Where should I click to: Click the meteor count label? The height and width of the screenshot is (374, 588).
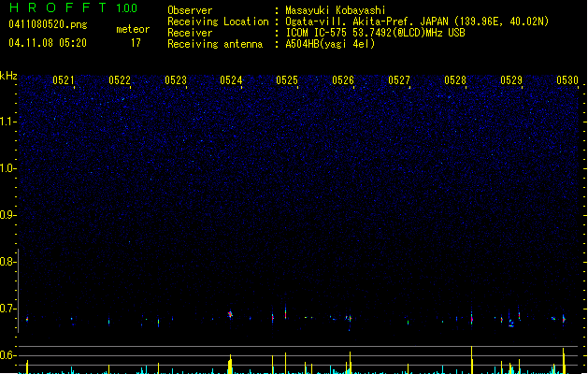coord(133,29)
